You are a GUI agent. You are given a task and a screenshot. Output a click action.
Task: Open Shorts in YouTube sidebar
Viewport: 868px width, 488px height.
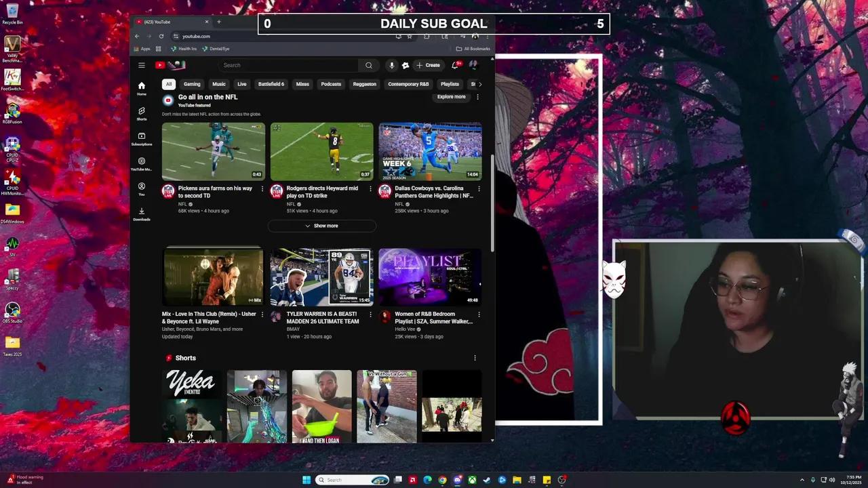141,113
